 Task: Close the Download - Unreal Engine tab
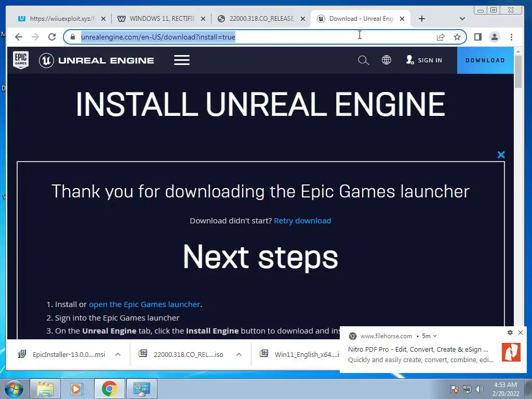[x=402, y=19]
